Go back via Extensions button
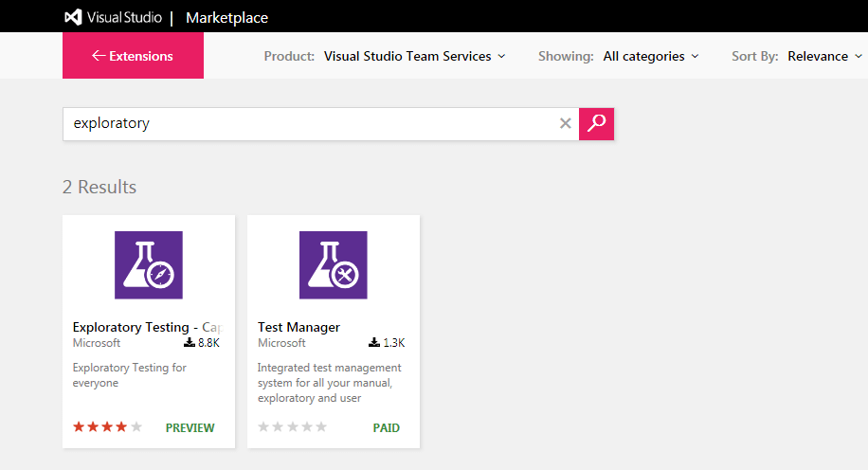 tap(133, 55)
